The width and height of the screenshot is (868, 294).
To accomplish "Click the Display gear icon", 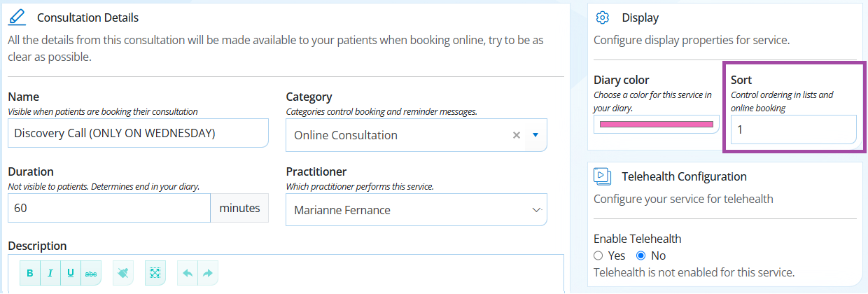I will (x=603, y=17).
